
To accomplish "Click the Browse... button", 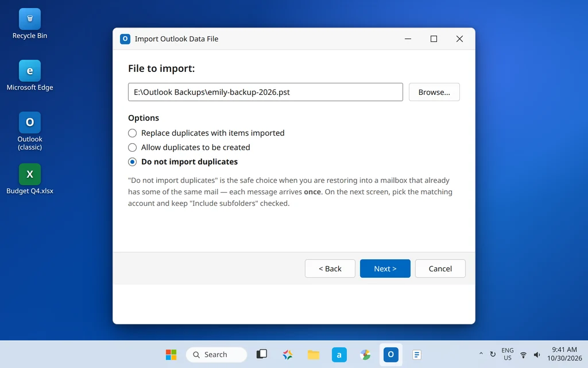I will pos(434,92).
